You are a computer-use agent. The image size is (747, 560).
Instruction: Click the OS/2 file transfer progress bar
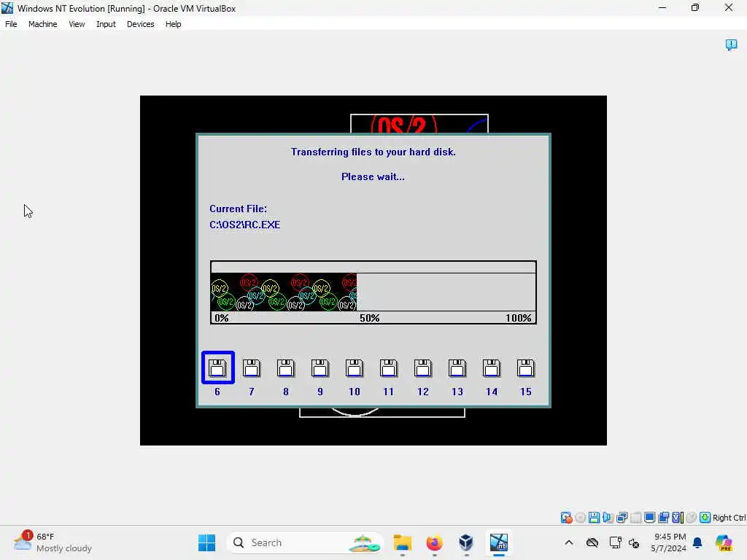pyautogui.click(x=373, y=292)
